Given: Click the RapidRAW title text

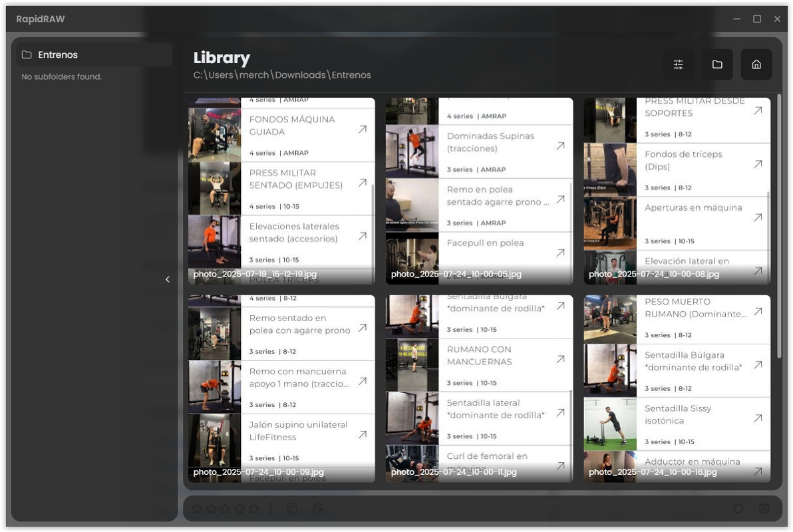Looking at the screenshot, I should point(41,19).
